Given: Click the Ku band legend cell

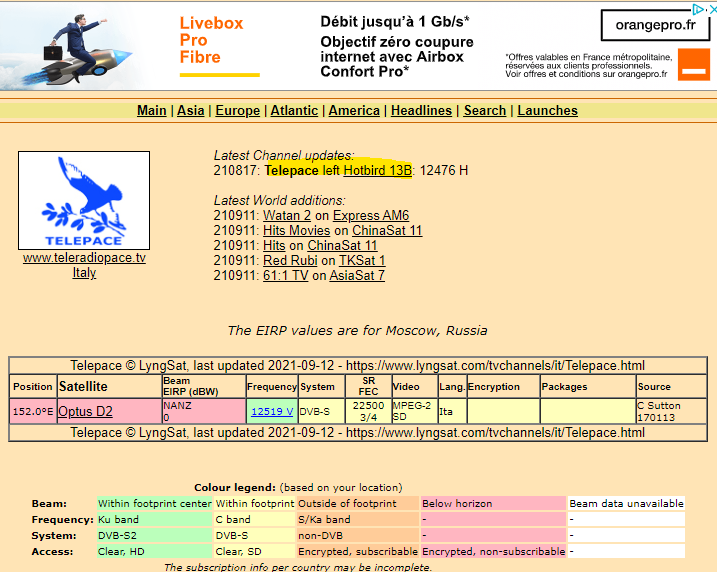Looking at the screenshot, I should [155, 519].
